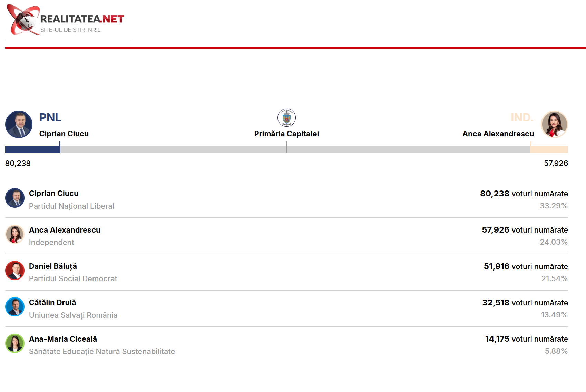
Task: Click Uniunea Salvați România party text
Action: [73, 315]
